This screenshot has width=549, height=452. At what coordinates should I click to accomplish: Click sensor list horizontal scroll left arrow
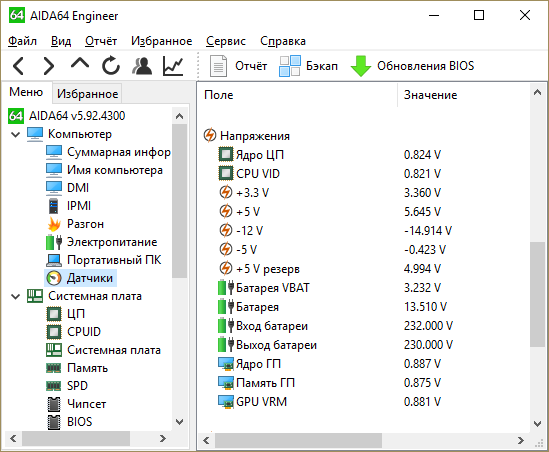(207, 440)
